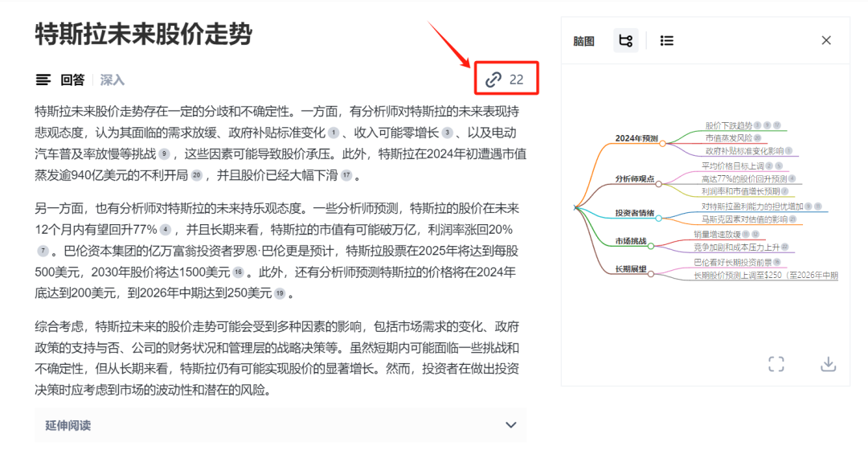Close the 脑图 mind map panel
The height and width of the screenshot is (450, 868).
[x=826, y=40]
